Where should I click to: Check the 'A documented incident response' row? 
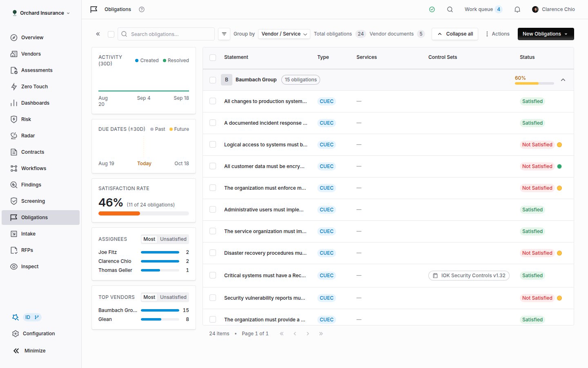pyautogui.click(x=213, y=123)
